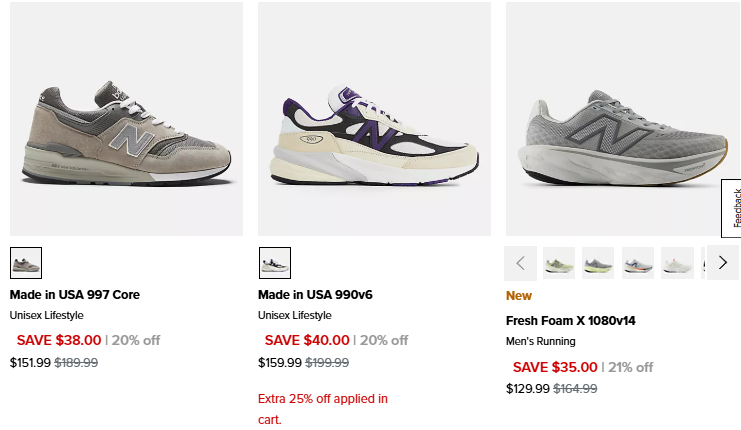Select the white purple 990v6 color swatch
This screenshot has width=741, height=430.
click(275, 263)
